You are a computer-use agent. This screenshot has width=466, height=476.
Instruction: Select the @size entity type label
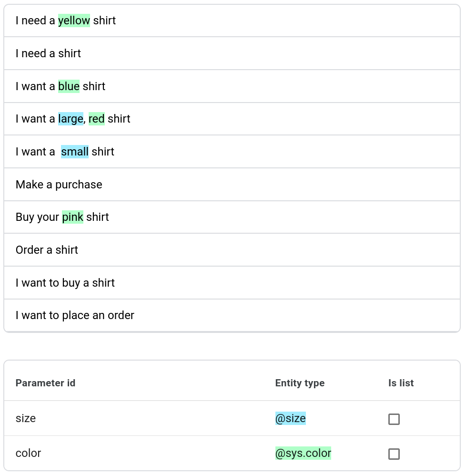(290, 418)
